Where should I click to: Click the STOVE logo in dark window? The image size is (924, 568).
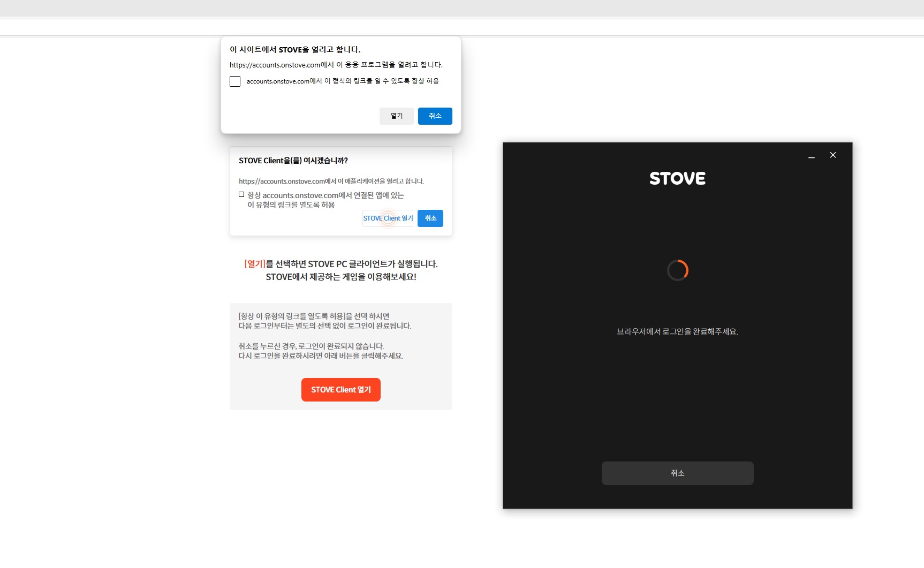coord(678,178)
